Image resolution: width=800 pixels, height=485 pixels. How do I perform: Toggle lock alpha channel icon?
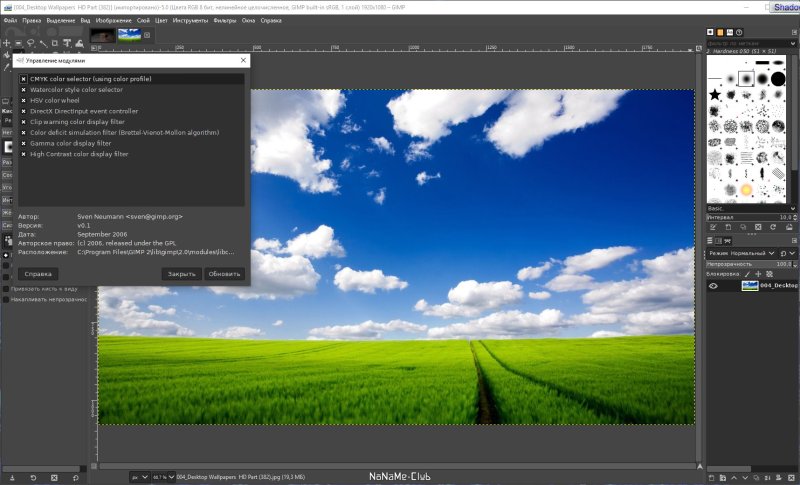click(x=769, y=274)
